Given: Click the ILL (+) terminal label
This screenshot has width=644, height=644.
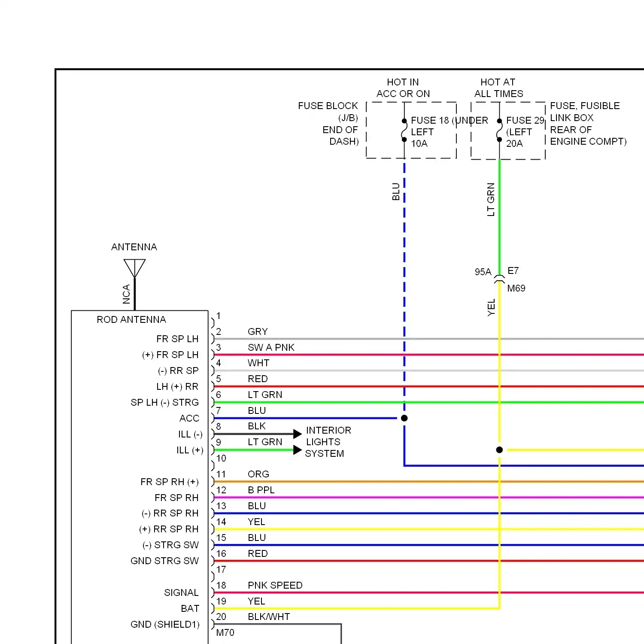Looking at the screenshot, I should [190, 450].
